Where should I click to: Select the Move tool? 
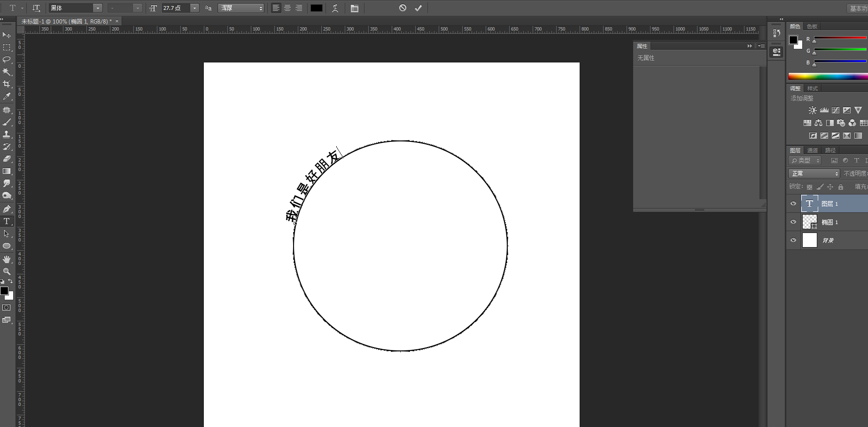pyautogui.click(x=7, y=35)
